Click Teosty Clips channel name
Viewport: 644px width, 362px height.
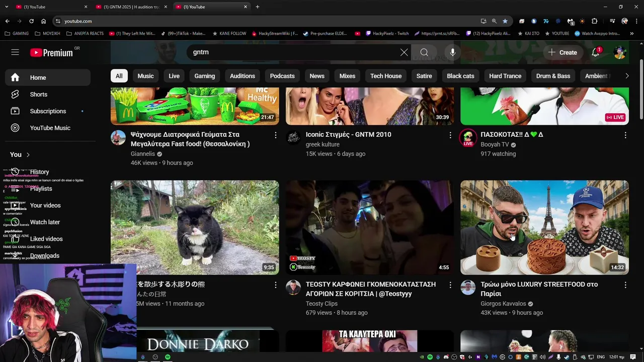[321, 304]
